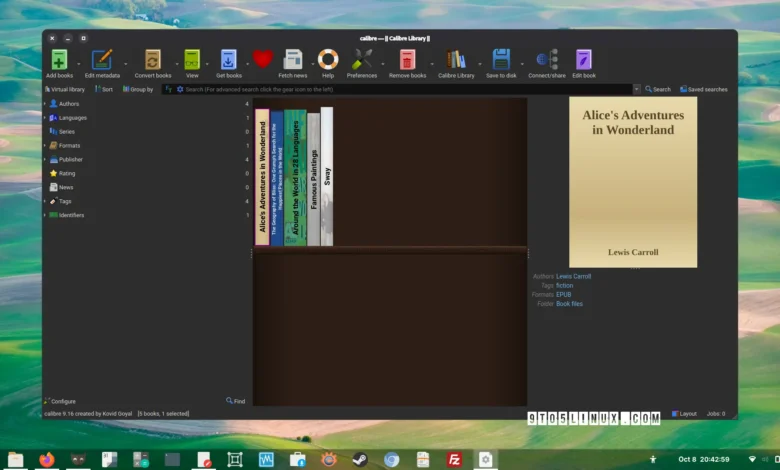Select The Geography of Bliss book spine
Image resolution: width=780 pixels, height=470 pixels.
(277, 178)
